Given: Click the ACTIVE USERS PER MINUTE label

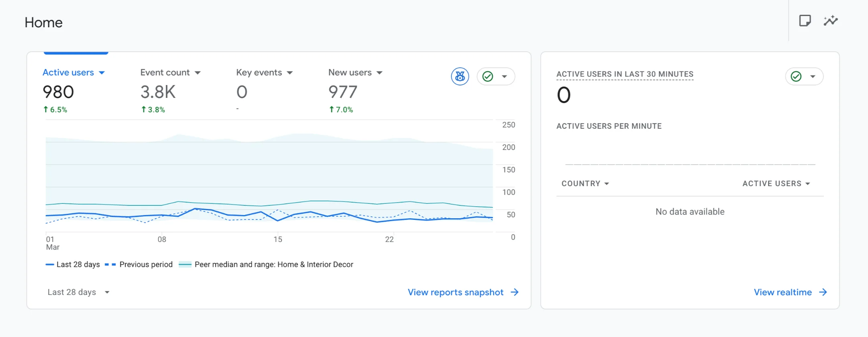Looking at the screenshot, I should point(609,126).
